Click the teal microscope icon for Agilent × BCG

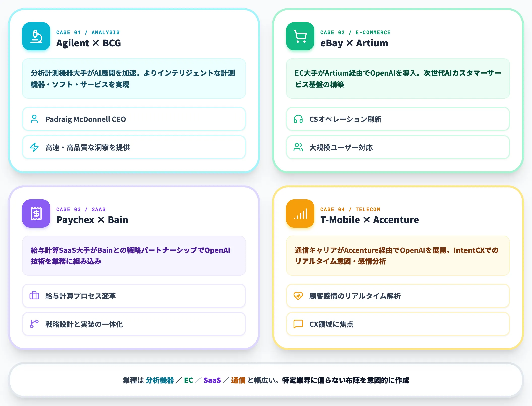point(36,36)
